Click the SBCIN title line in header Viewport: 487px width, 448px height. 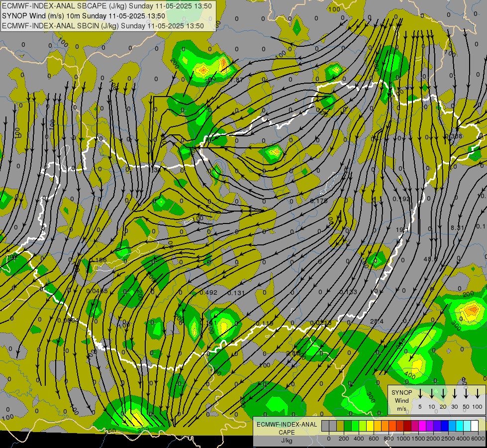click(x=103, y=26)
